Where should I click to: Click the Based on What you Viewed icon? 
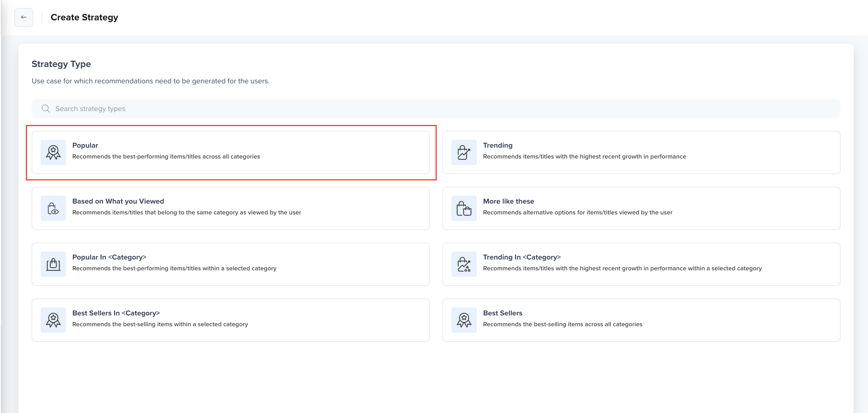click(53, 208)
